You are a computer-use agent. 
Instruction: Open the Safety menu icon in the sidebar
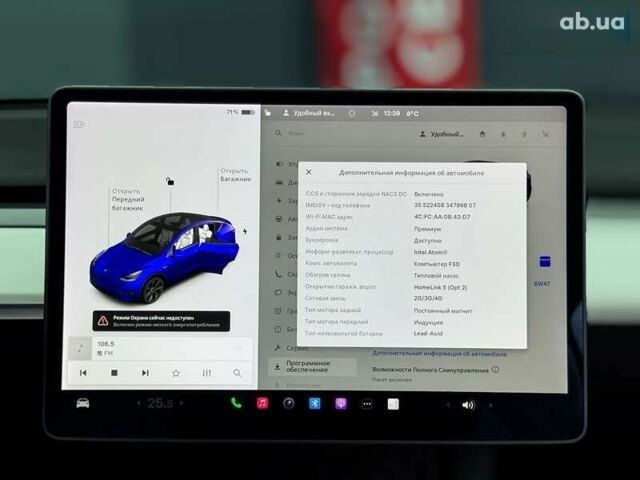[x=278, y=329]
